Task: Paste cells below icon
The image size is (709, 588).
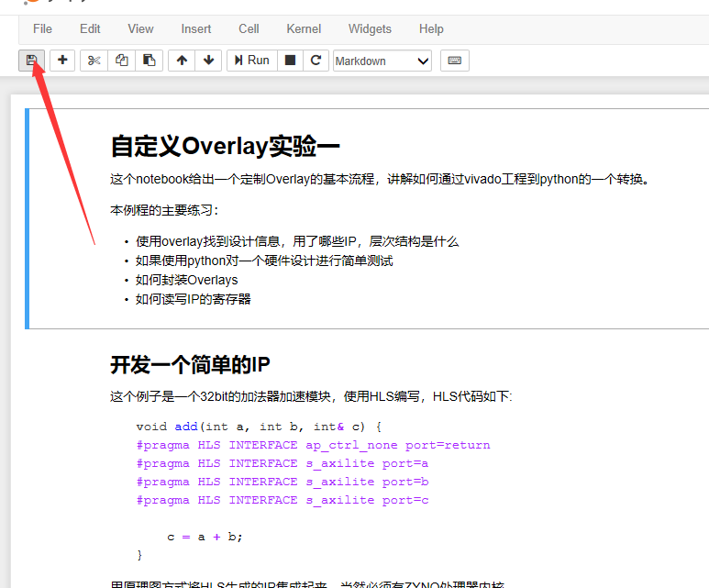Action: click(x=150, y=61)
